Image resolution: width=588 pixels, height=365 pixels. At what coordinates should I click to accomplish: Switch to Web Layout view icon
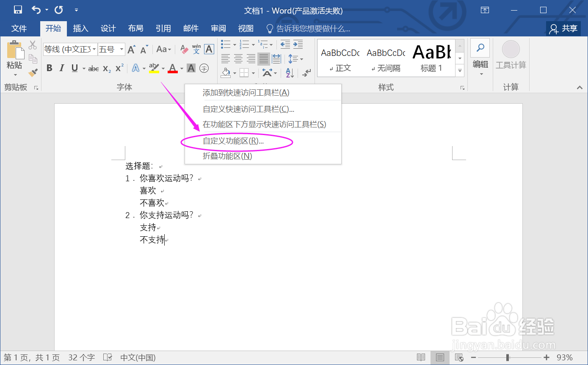(x=459, y=357)
